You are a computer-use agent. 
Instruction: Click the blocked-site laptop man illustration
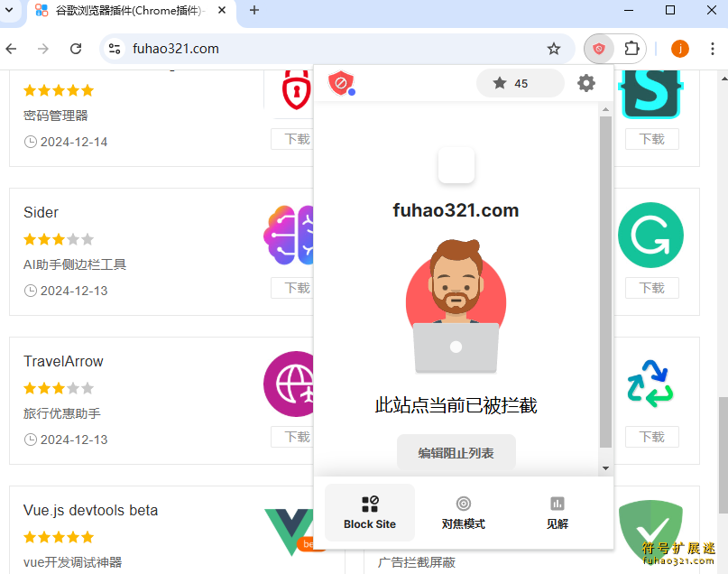[456, 307]
